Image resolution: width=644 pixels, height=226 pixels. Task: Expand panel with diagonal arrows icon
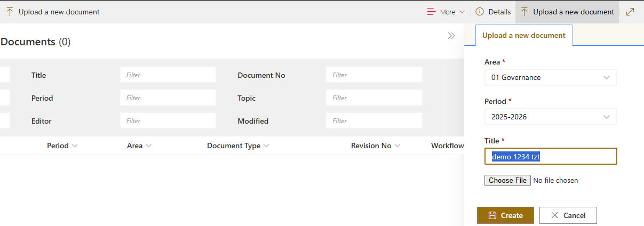coord(630,12)
